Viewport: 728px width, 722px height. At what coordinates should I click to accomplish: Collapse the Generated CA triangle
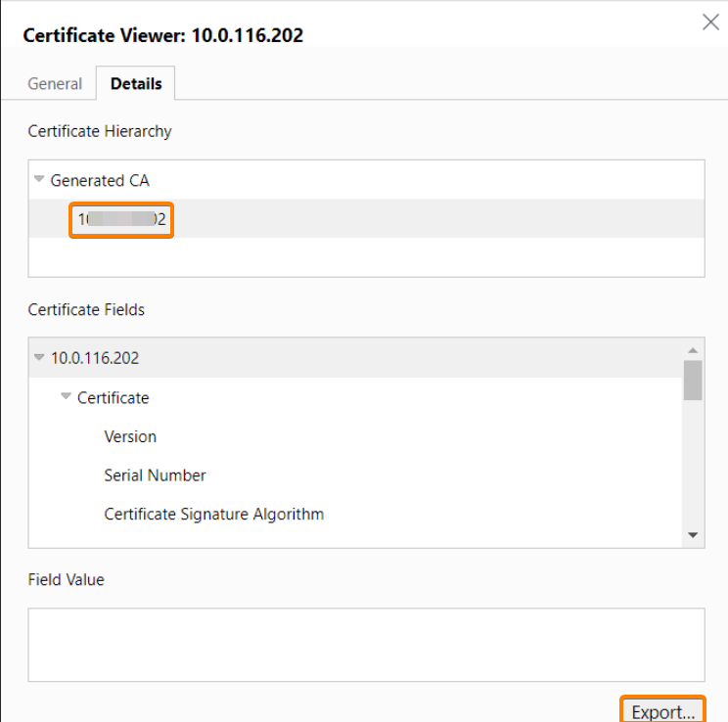tap(39, 180)
